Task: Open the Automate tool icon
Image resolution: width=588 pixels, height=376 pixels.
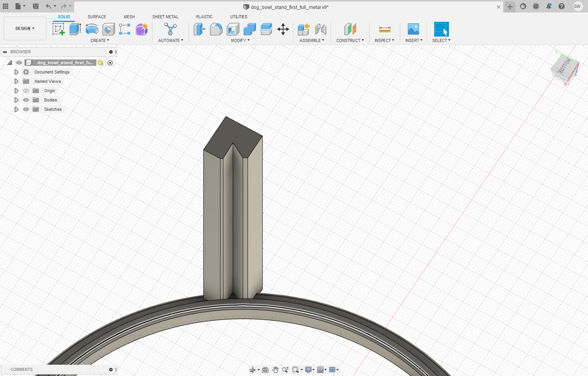Action: click(x=170, y=29)
